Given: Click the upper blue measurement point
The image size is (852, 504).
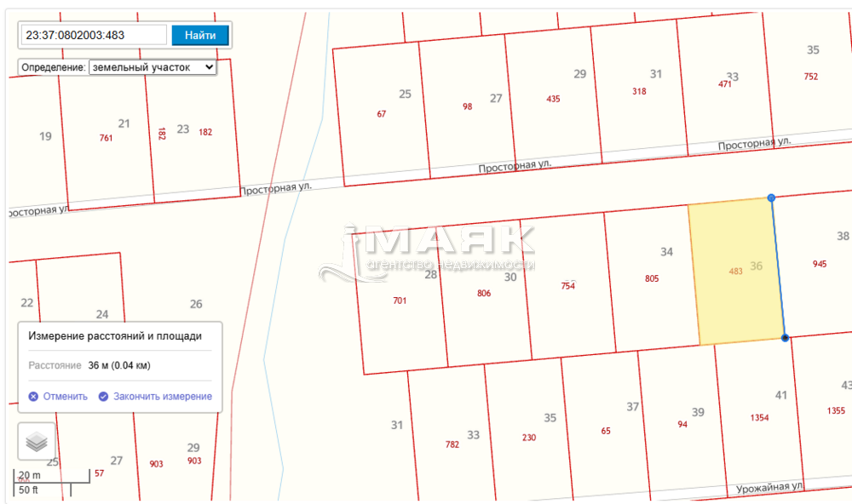Looking at the screenshot, I should click(x=771, y=198).
